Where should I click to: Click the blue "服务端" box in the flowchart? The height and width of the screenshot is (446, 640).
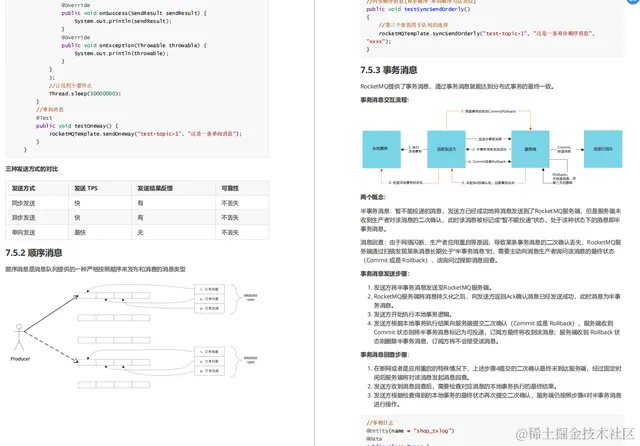click(530, 149)
